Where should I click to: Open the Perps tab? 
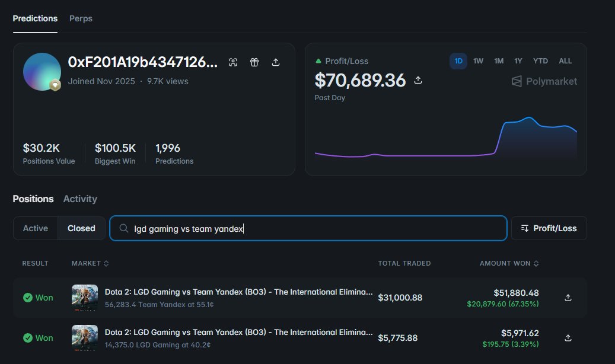81,18
